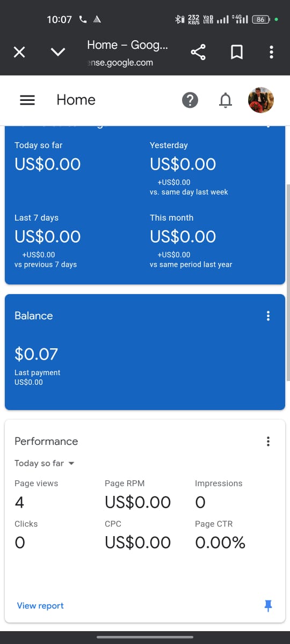This screenshot has height=644, width=290.
Task: Open the View report link
Action: click(x=40, y=605)
